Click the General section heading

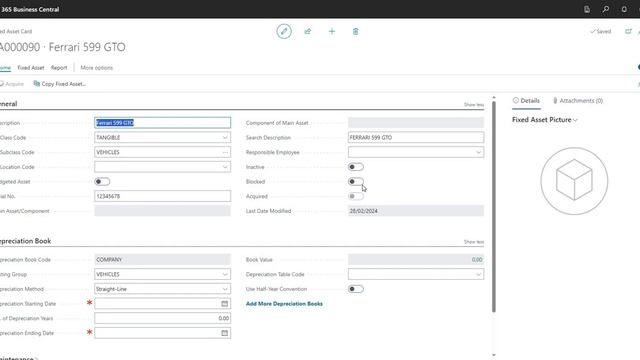pyautogui.click(x=9, y=104)
